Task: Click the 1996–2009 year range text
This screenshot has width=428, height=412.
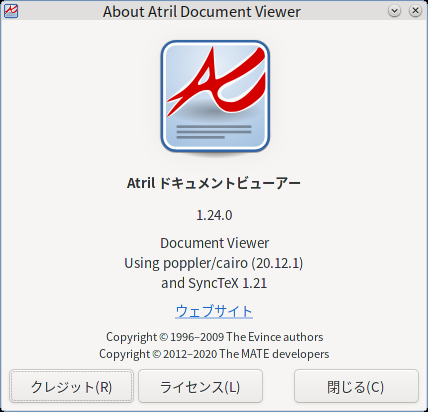Action: pos(197,337)
